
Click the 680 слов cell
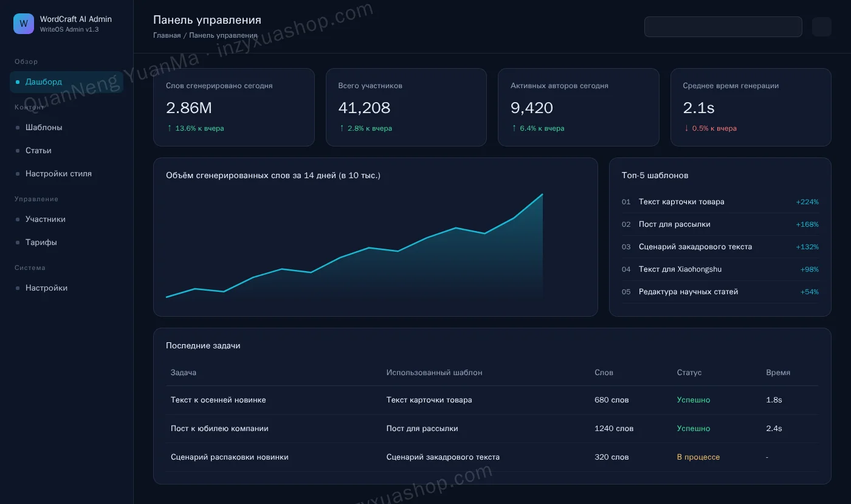click(x=612, y=400)
